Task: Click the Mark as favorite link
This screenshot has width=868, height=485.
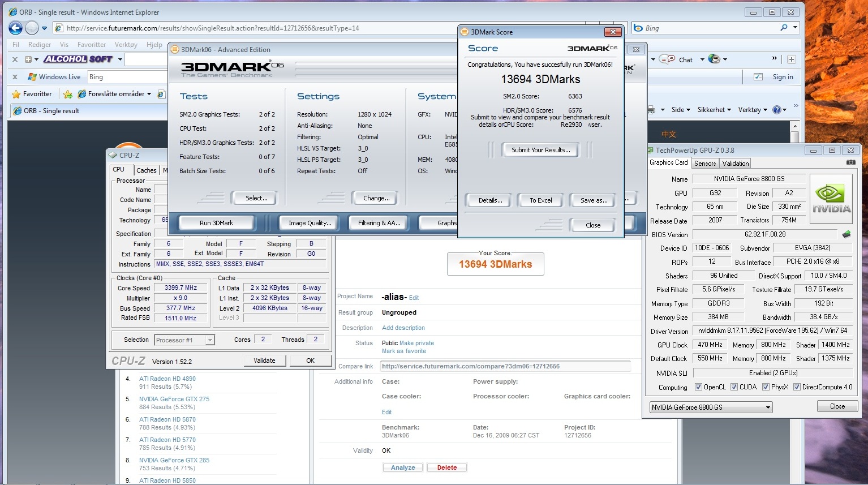Action: click(404, 351)
